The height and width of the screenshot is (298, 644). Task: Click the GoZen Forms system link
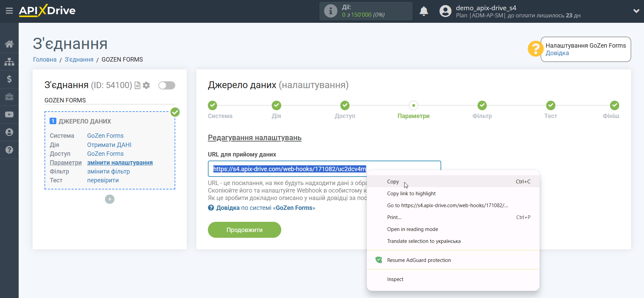105,136
